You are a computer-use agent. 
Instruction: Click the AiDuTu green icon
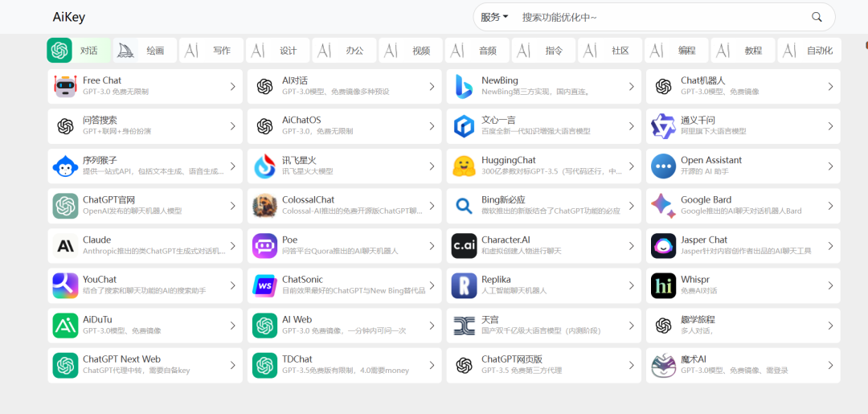pyautogui.click(x=65, y=326)
